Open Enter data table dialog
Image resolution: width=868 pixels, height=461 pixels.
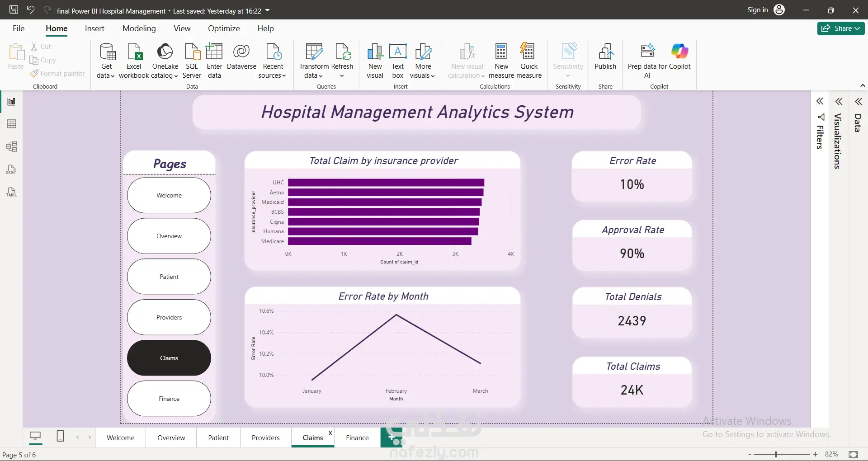coord(214,61)
